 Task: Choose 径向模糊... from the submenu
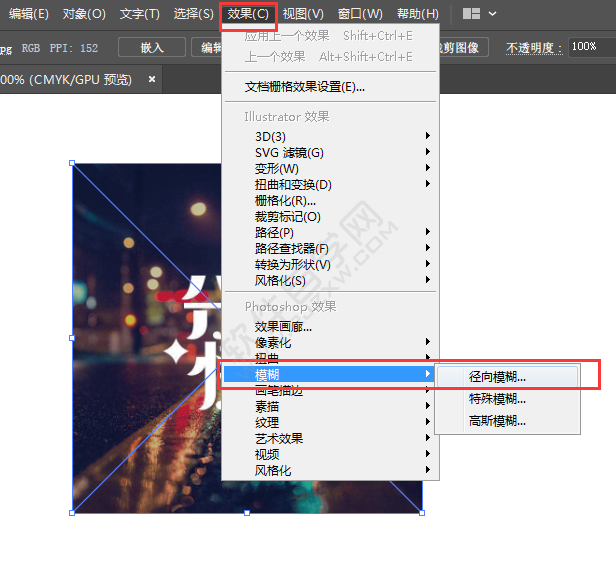(x=507, y=377)
